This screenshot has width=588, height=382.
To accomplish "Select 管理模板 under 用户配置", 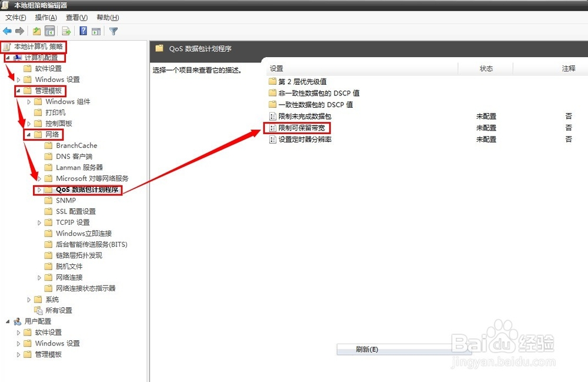I will coord(48,354).
